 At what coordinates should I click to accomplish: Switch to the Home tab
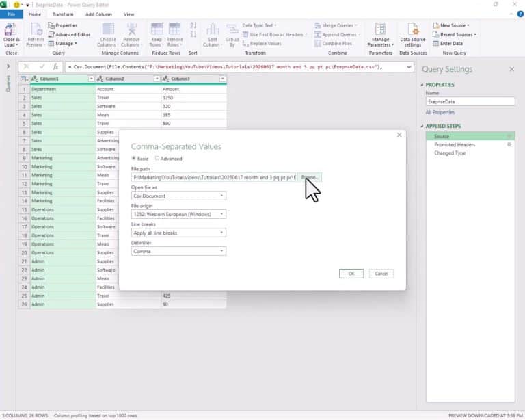(34, 14)
